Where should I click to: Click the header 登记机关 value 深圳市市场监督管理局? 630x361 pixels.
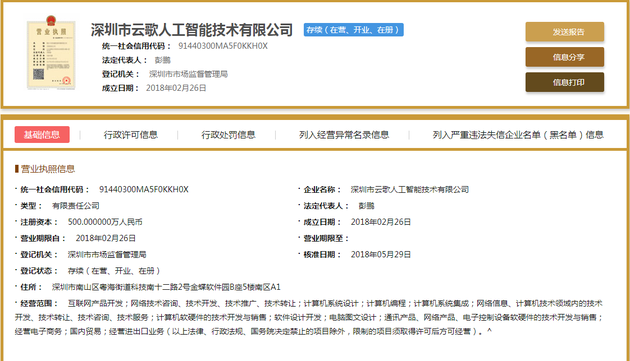pyautogui.click(x=188, y=74)
